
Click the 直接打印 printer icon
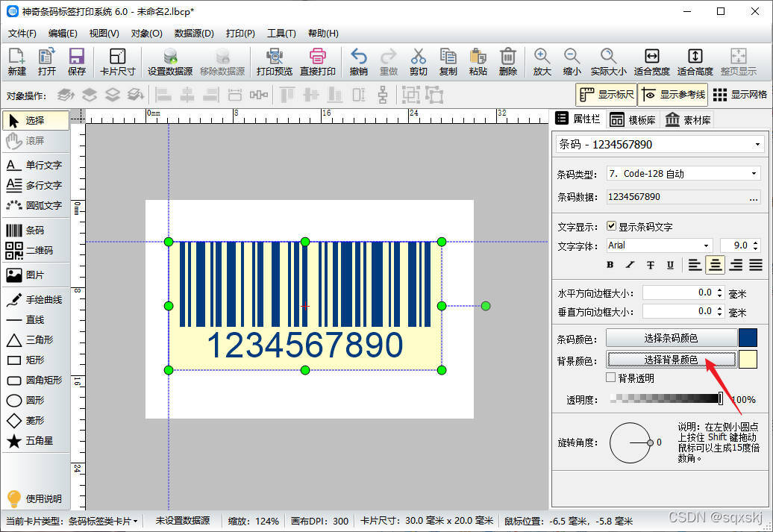click(x=318, y=61)
